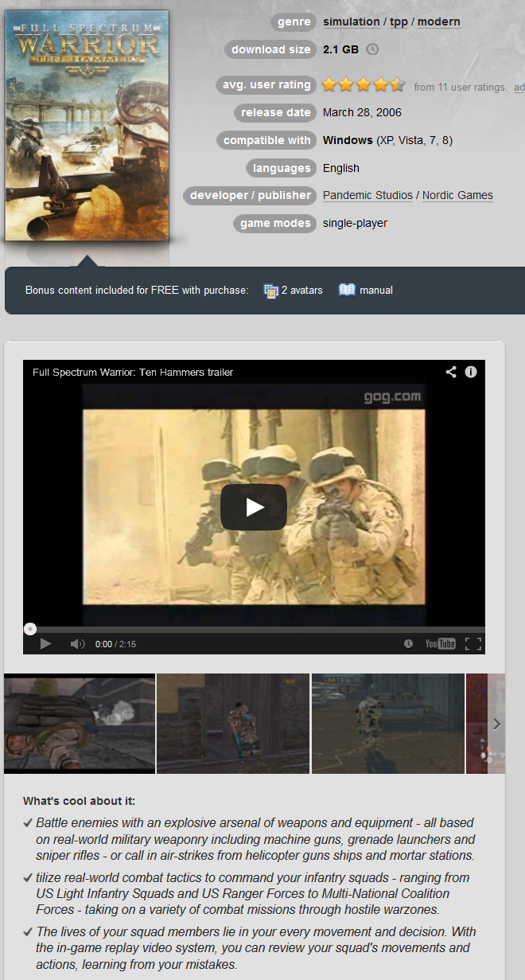This screenshot has height=980, width=525.
Task: Click the Ten Hammers game box cover art
Action: point(87,125)
